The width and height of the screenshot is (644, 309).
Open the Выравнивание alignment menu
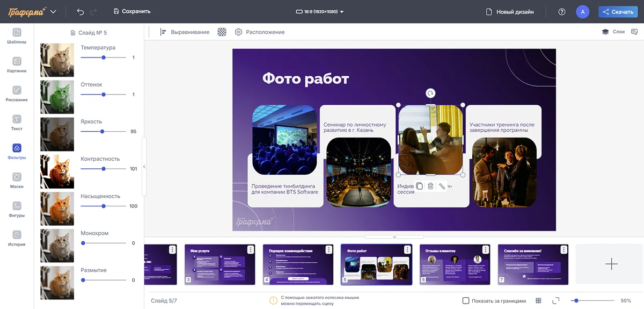click(x=185, y=32)
